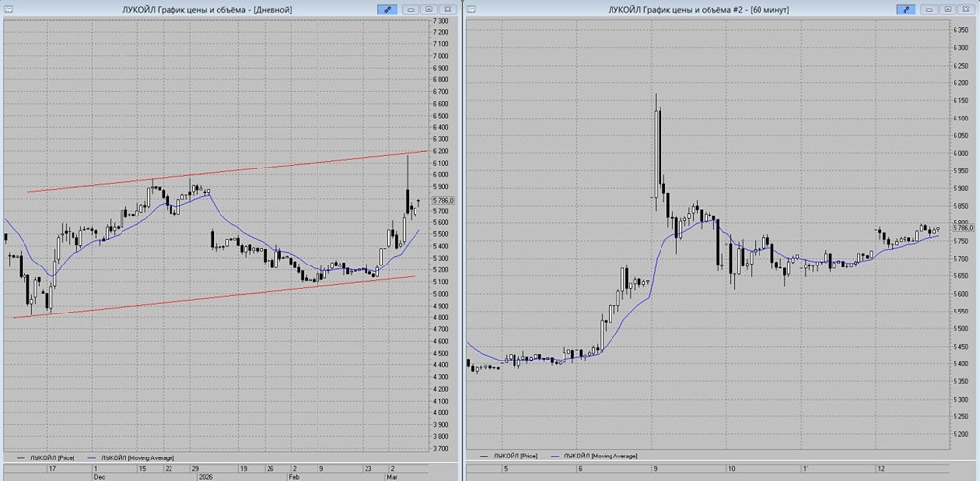Click the Mar month label on daily time axis

point(393,476)
